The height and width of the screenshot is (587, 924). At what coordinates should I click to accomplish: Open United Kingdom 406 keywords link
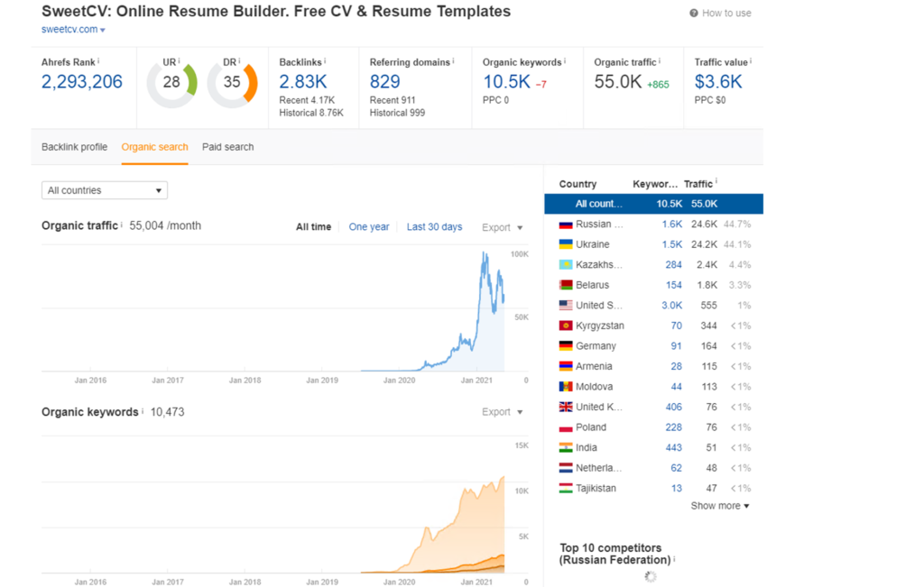pyautogui.click(x=673, y=407)
